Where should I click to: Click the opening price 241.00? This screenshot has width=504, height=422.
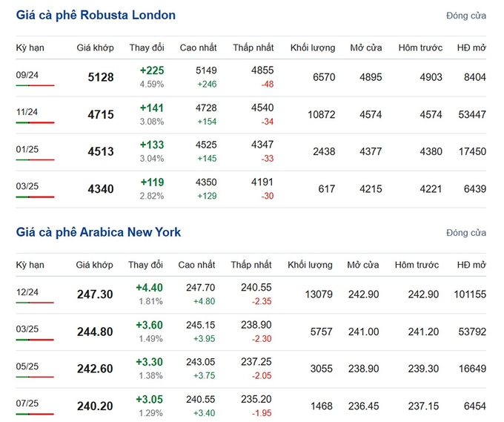pos(363,332)
